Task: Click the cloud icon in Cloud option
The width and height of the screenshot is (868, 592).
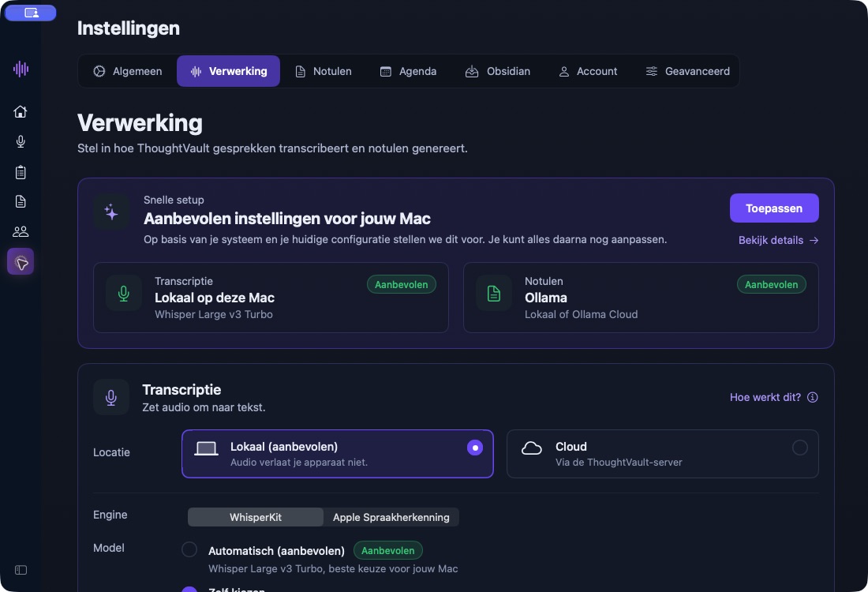Action: coord(531,448)
